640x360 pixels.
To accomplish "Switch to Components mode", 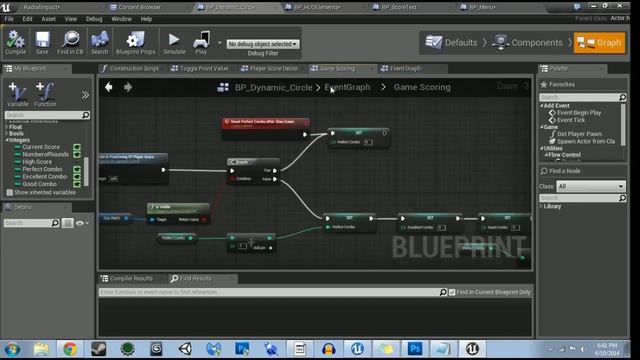I will point(527,42).
